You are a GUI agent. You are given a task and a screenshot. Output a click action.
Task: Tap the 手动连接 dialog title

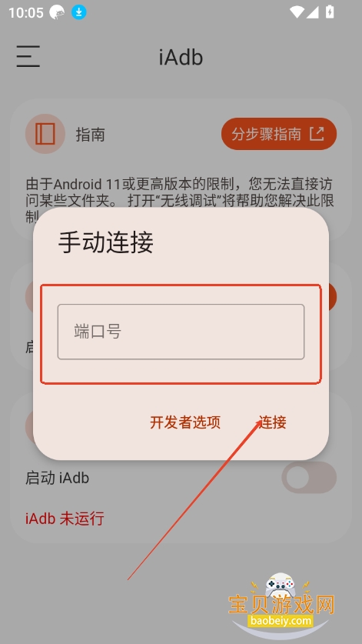[105, 242]
